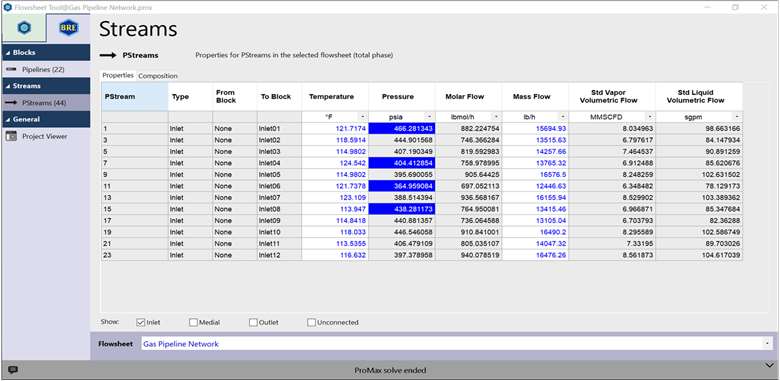Click the PStreams arrow icon in sidebar

11,103
